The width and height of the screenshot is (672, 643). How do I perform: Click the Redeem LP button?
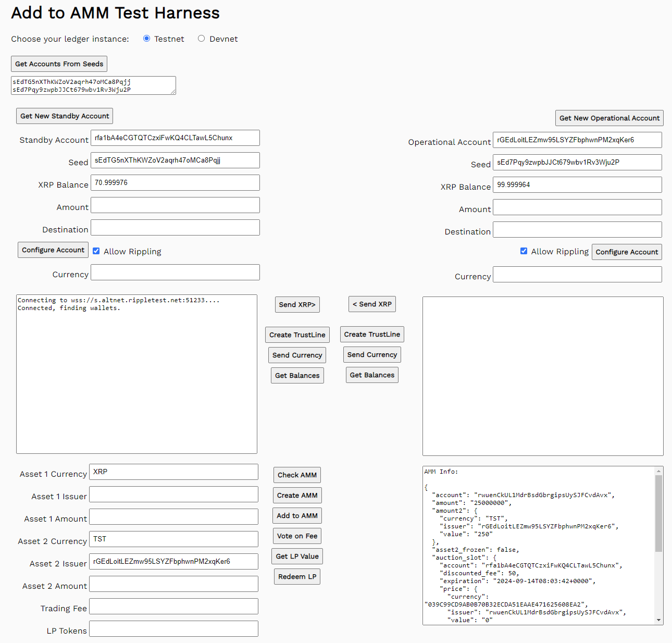click(297, 577)
